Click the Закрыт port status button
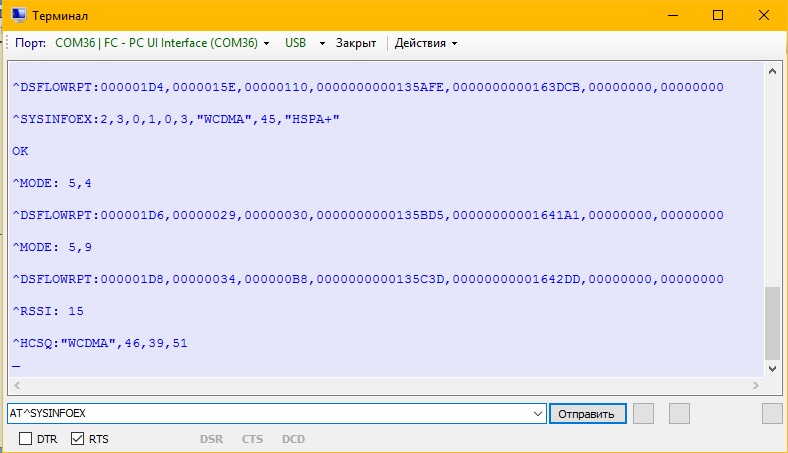The width and height of the screenshot is (788, 453). pyautogui.click(x=356, y=43)
